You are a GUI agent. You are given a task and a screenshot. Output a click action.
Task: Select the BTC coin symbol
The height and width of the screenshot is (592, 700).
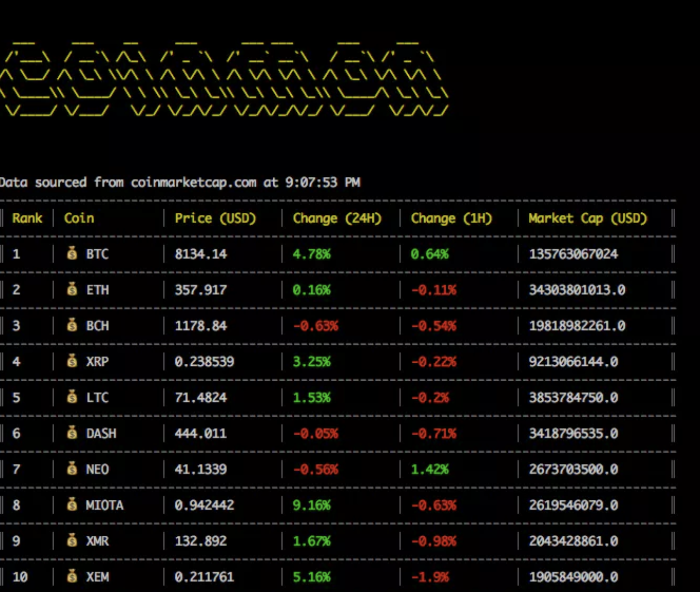tap(97, 254)
